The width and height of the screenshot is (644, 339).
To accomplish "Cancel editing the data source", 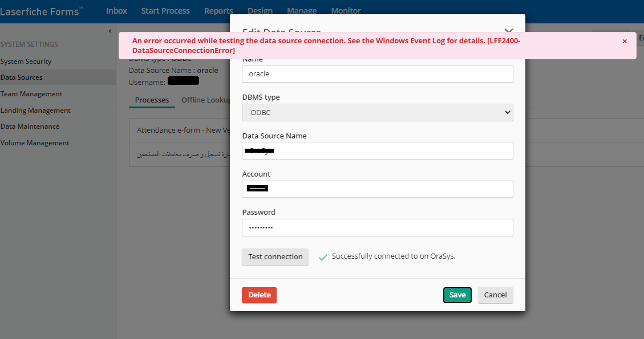I will click(495, 295).
